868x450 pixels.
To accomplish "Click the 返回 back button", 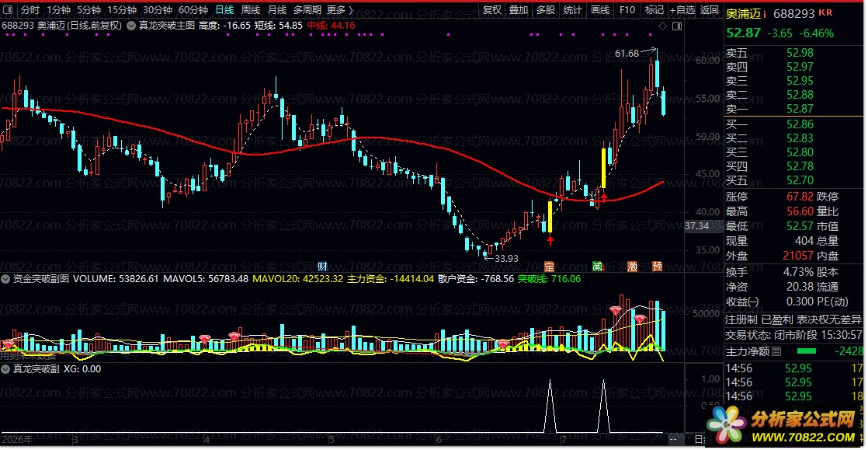I will point(709,10).
